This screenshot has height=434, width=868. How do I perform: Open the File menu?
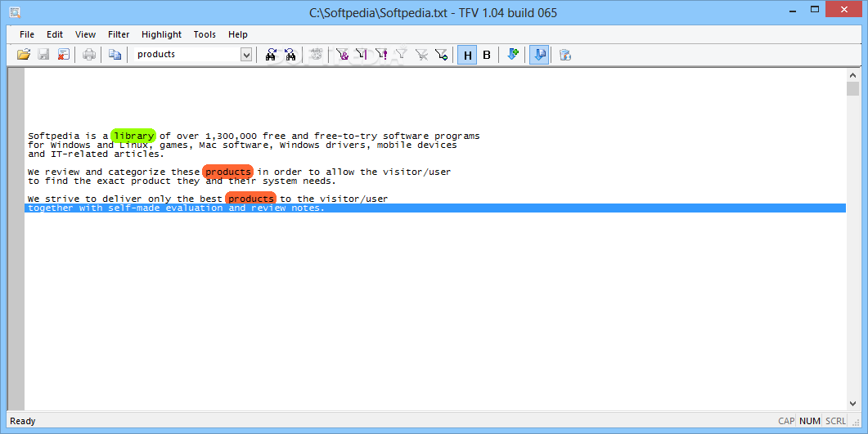pyautogui.click(x=26, y=34)
